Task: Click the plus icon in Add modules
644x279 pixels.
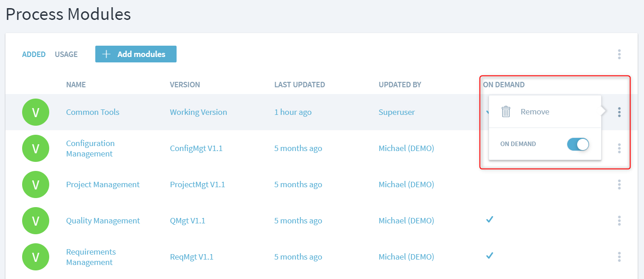Action: 106,54
